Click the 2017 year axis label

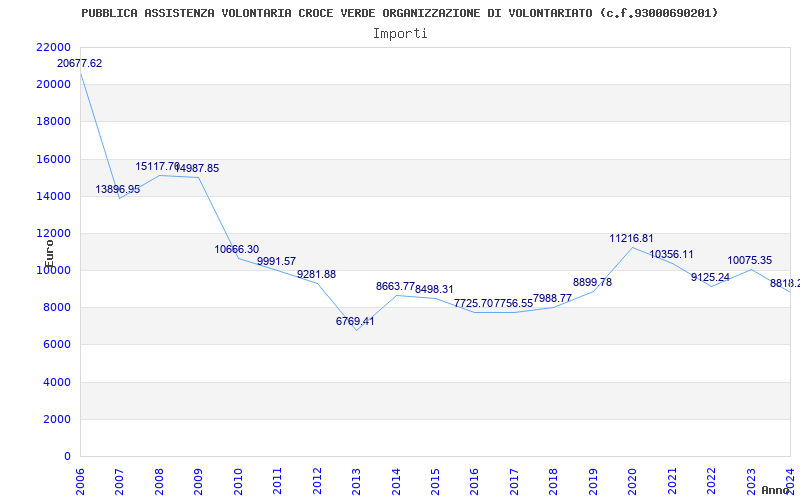click(514, 481)
